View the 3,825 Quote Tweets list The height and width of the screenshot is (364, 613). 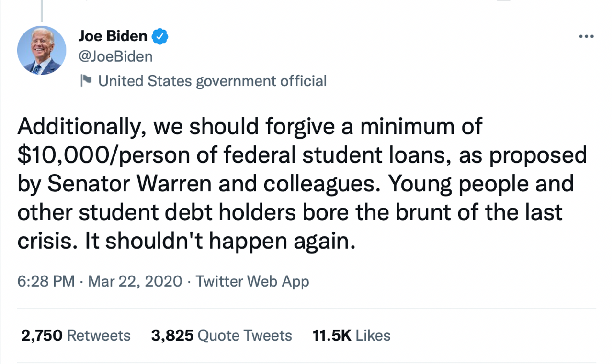tap(221, 335)
